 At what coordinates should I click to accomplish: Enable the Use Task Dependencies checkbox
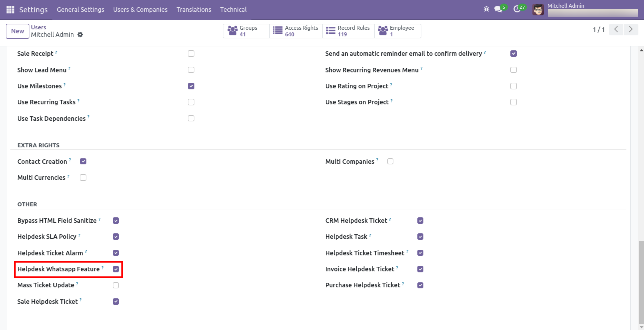pyautogui.click(x=191, y=119)
